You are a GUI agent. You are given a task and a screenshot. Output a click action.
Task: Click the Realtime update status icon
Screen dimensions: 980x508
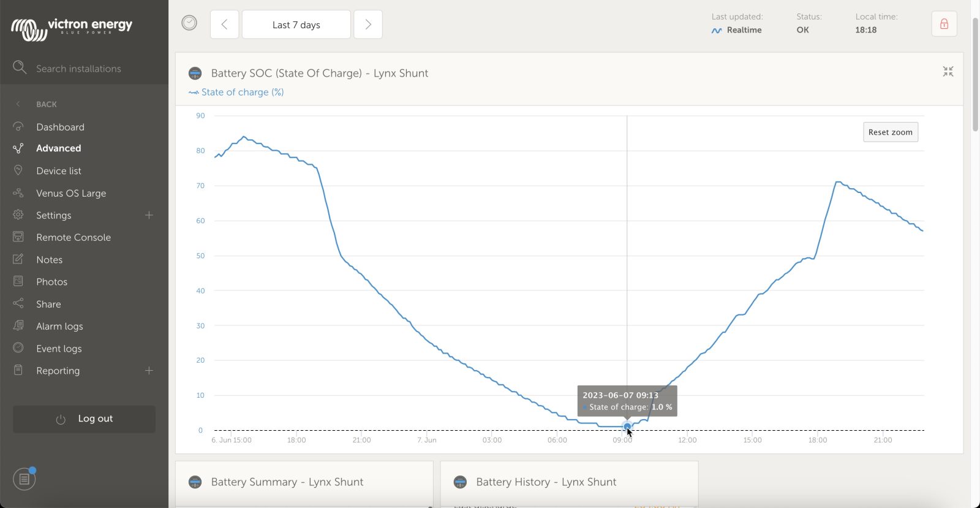(716, 30)
